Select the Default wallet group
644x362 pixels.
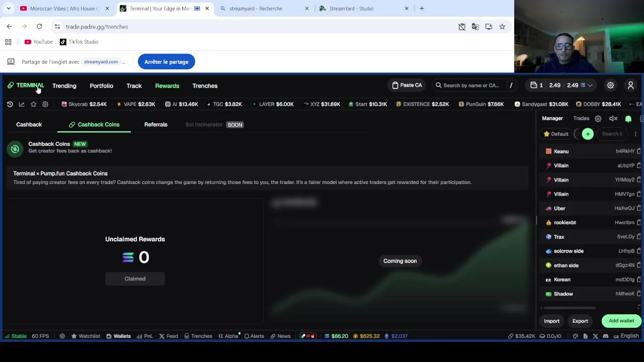(556, 134)
